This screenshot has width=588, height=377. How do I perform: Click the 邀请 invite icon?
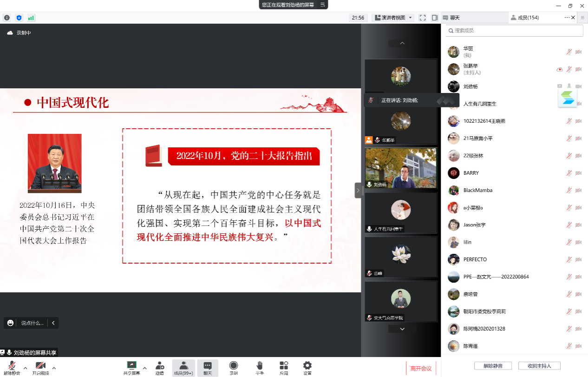coord(159,365)
